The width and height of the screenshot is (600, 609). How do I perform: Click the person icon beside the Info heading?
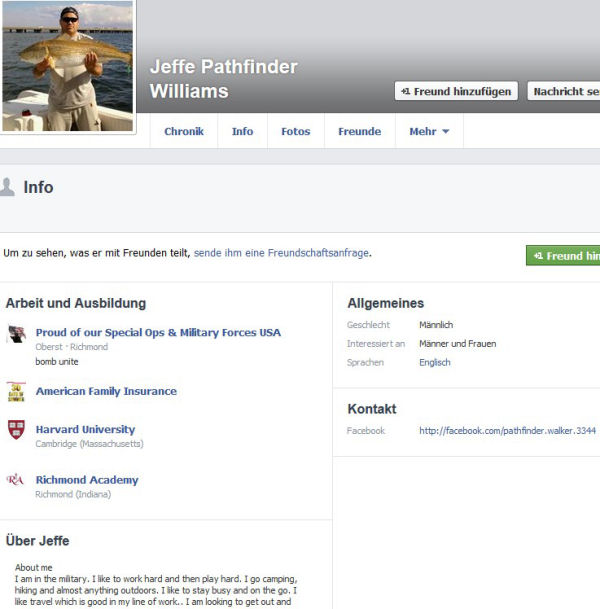coord(7,187)
